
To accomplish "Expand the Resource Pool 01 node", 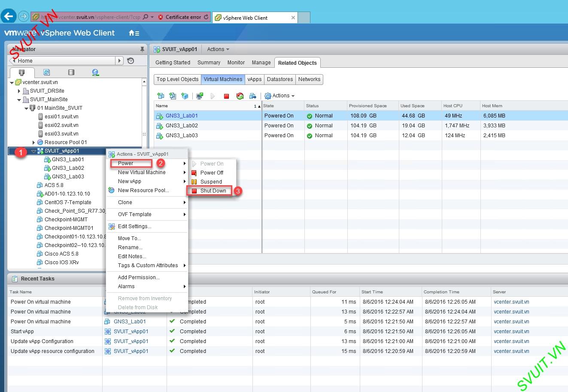I will (33, 142).
